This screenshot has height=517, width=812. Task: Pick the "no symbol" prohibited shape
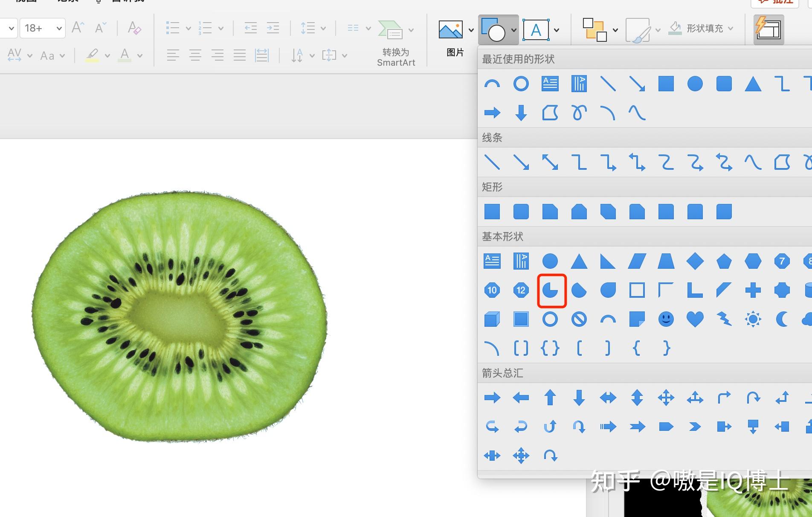click(579, 319)
